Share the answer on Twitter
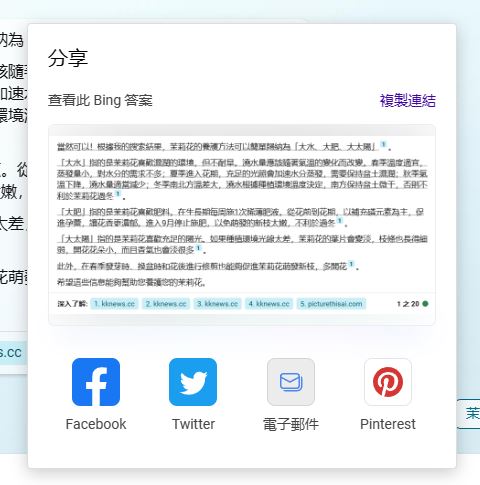The height and width of the screenshot is (485, 480). pyautogui.click(x=193, y=382)
